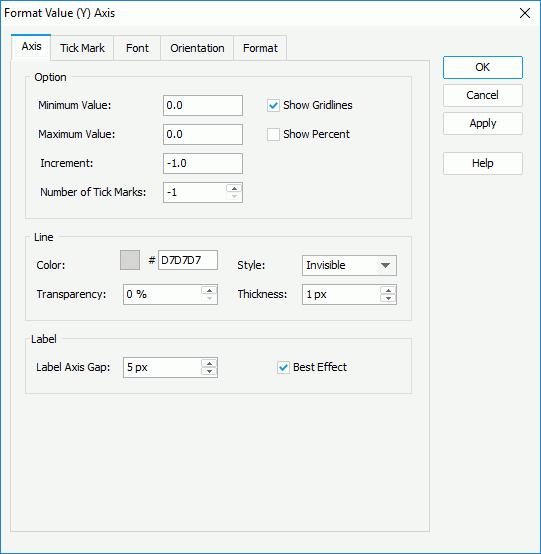Increase Thickness with the up arrow
541x554 pixels.
coord(388,290)
